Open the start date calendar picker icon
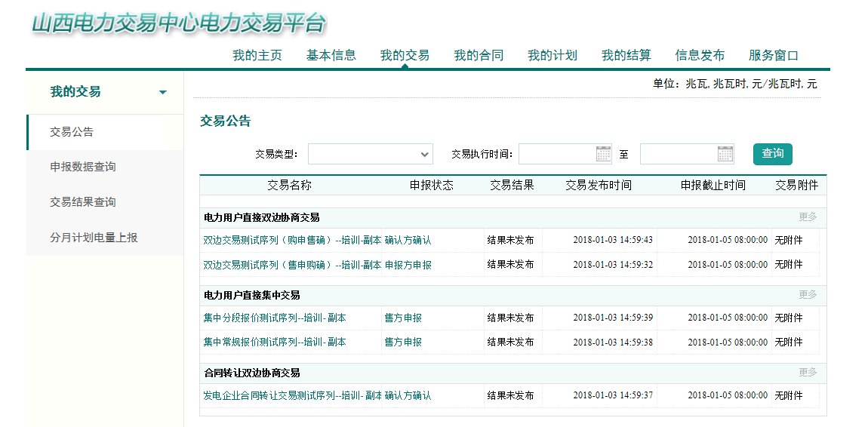Image resolution: width=868 pixels, height=427 pixels. click(603, 154)
